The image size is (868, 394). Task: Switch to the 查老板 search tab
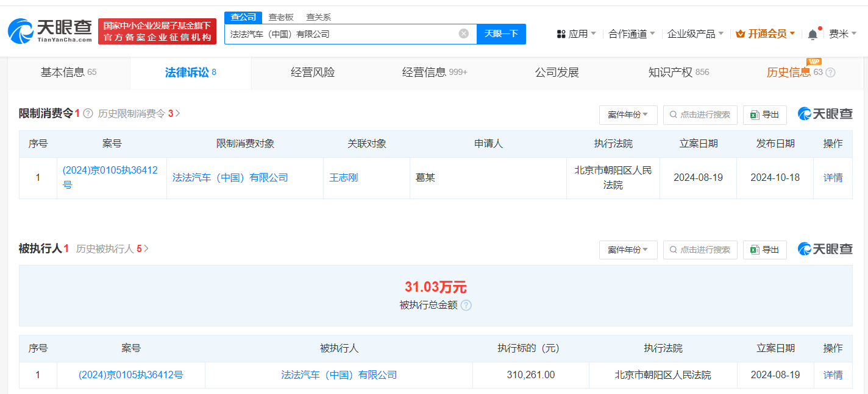pos(281,17)
